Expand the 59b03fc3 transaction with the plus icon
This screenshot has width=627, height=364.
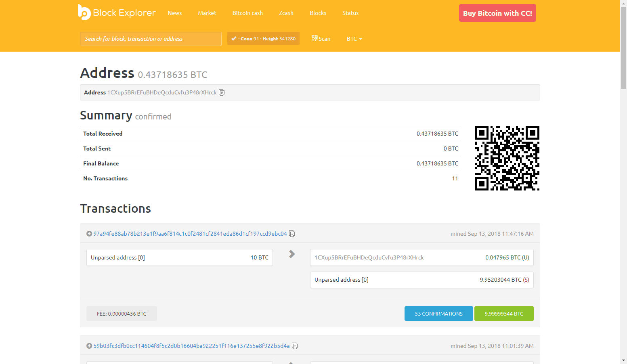(x=89, y=346)
